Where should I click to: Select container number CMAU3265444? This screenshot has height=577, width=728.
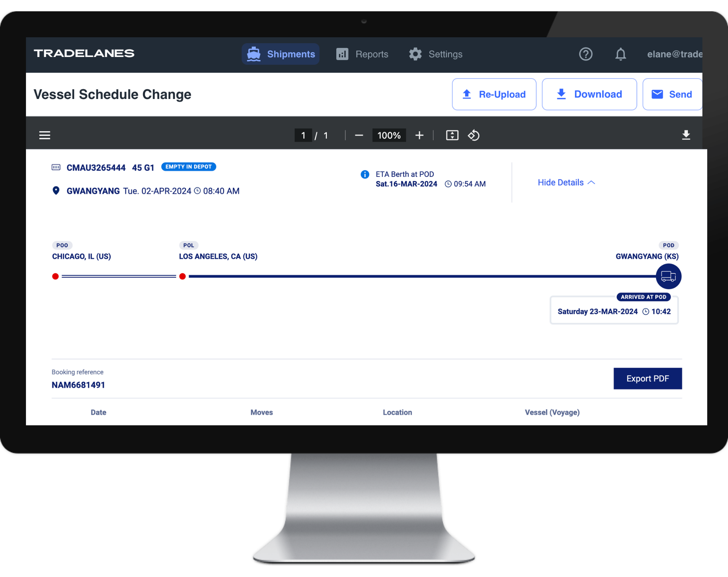click(96, 168)
